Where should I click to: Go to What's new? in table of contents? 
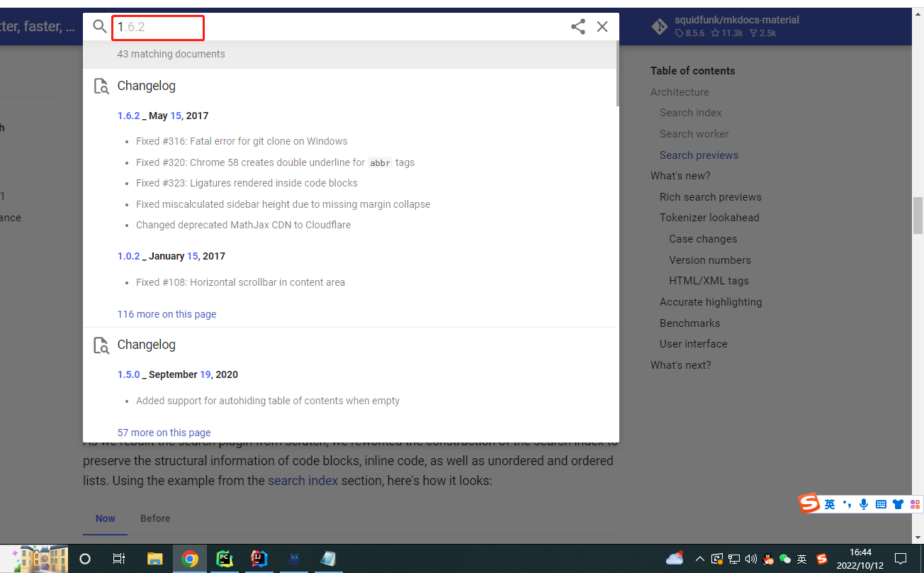pos(680,176)
